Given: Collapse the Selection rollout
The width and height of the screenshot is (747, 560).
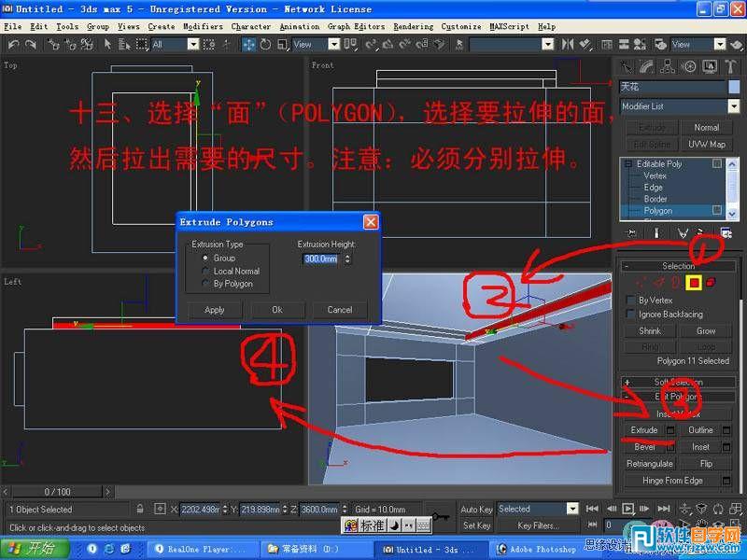Looking at the screenshot, I should point(679,266).
